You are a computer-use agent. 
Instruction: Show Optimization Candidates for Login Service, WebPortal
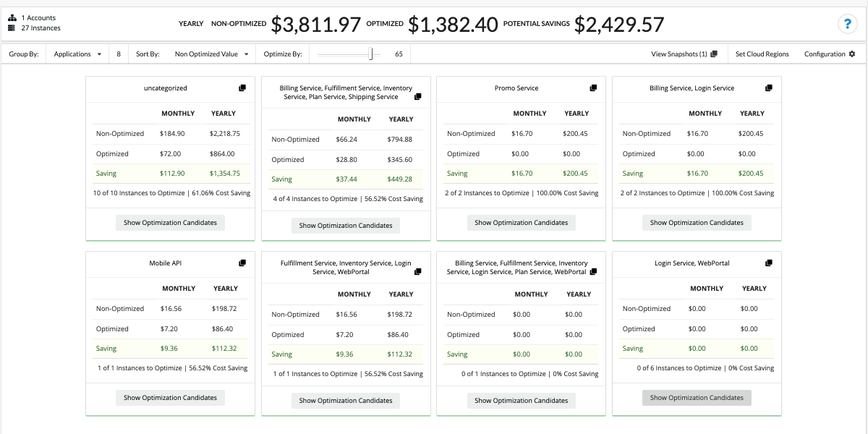coord(697,398)
